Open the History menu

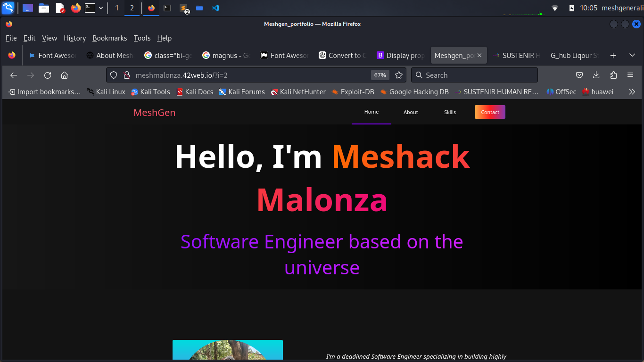(x=74, y=38)
